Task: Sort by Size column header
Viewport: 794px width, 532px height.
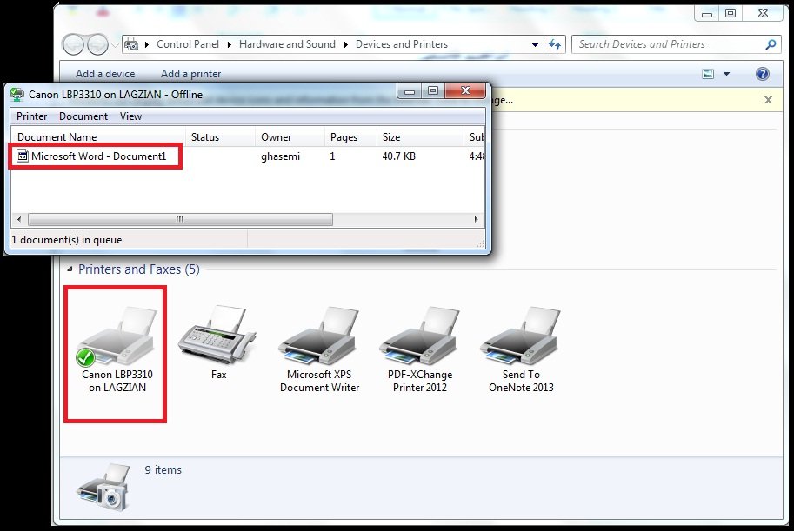Action: [420, 137]
